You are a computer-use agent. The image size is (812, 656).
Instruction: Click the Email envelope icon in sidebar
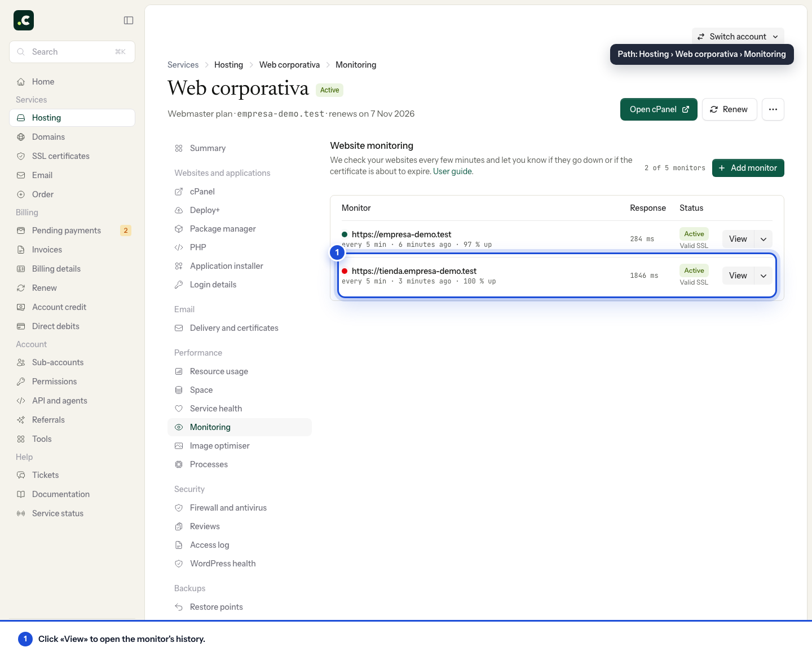(x=21, y=175)
